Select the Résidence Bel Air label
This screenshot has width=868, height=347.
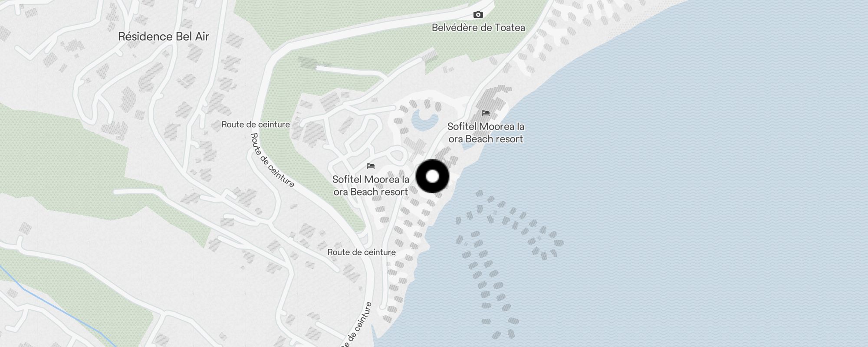[x=164, y=36]
